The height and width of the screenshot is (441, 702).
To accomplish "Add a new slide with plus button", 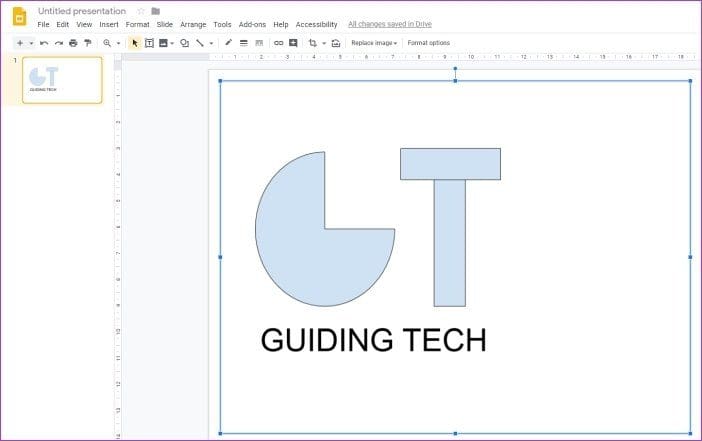I will click(20, 43).
